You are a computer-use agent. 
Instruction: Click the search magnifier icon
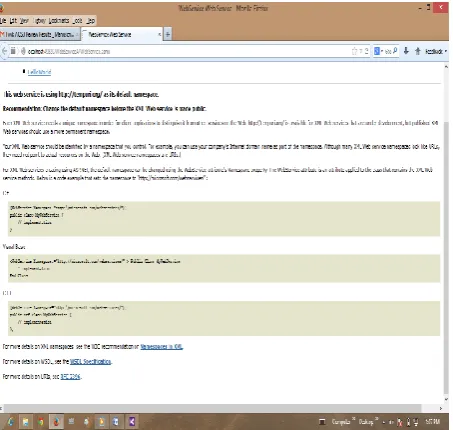tap(395, 51)
